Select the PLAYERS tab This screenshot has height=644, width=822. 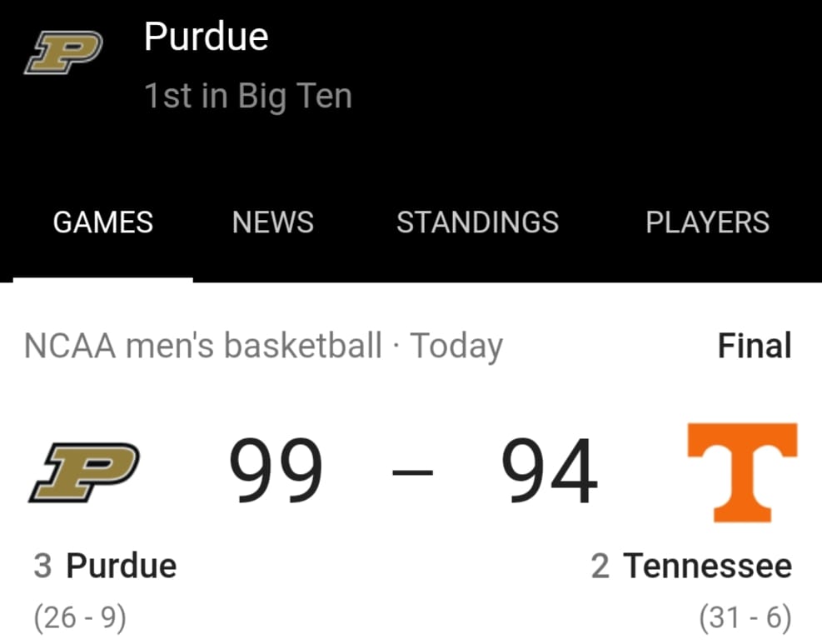click(707, 222)
